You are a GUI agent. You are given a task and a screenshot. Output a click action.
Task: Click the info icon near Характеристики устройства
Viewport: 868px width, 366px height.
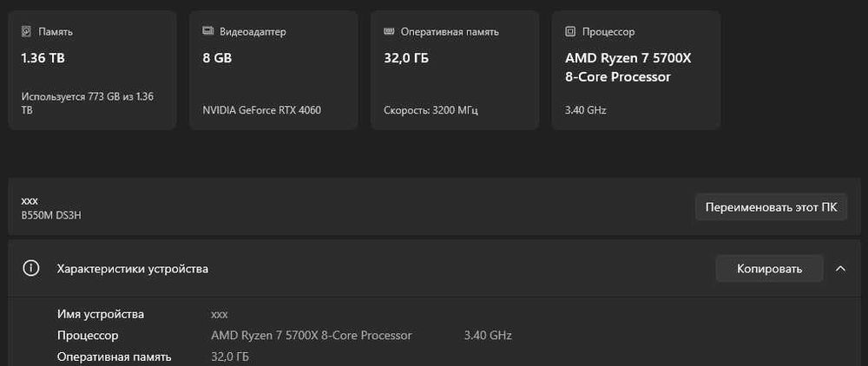(31, 269)
